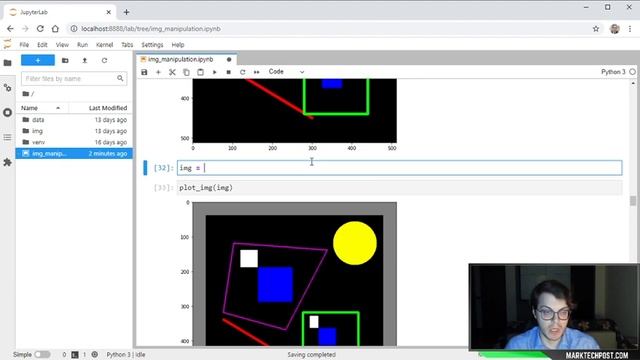The image size is (640, 360).
Task: Open the Kernel menu
Action: click(104, 45)
